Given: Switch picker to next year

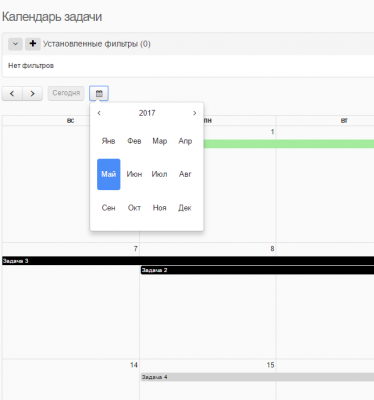Looking at the screenshot, I should (195, 113).
